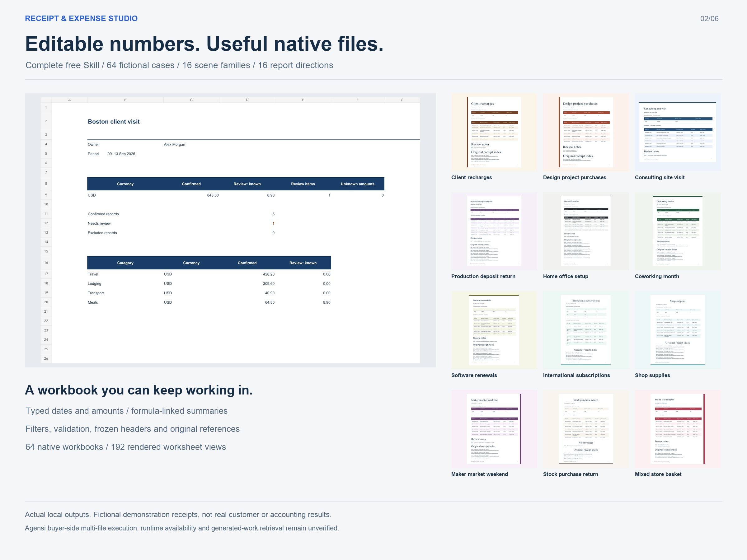This screenshot has width=747, height=560.
Task: Click the 'Shop supplies' caption label
Action: (652, 376)
